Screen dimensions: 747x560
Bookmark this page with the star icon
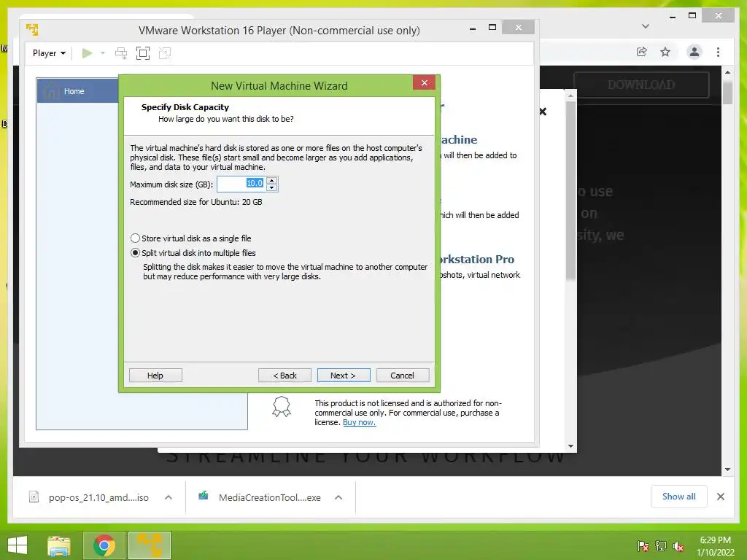pyautogui.click(x=665, y=52)
